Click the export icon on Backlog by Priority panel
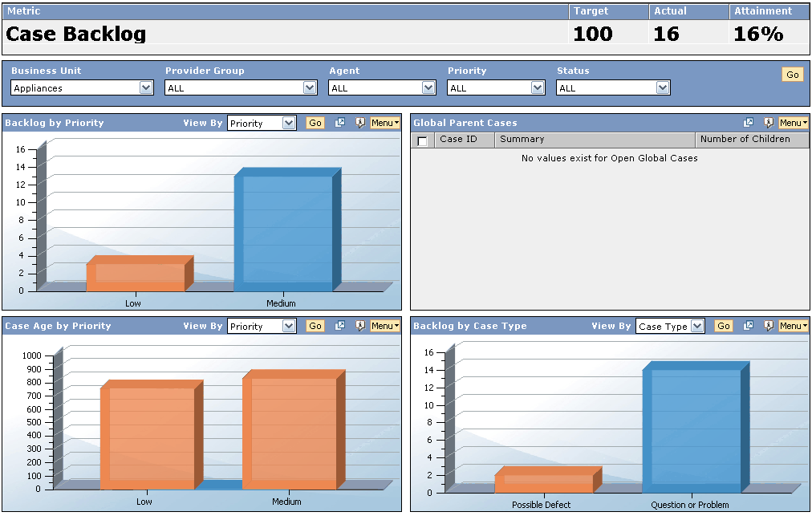The height and width of the screenshot is (516, 812). tap(339, 123)
